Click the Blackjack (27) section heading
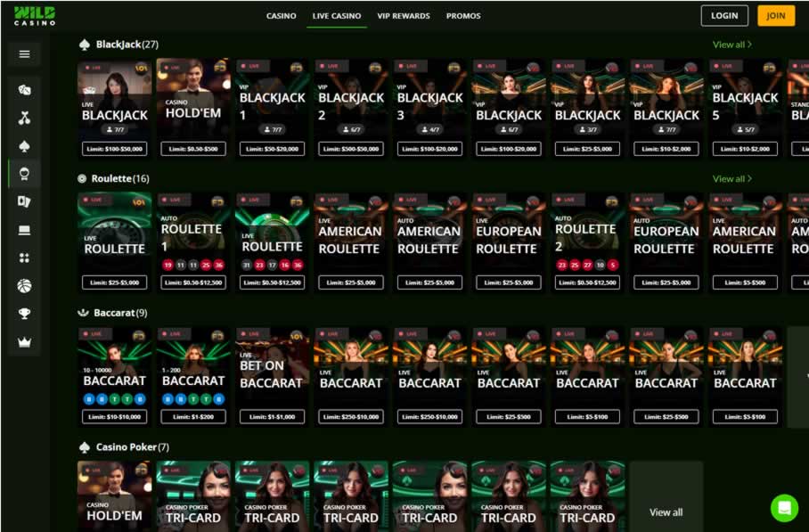Viewport: 809px width, 532px height. [118, 45]
